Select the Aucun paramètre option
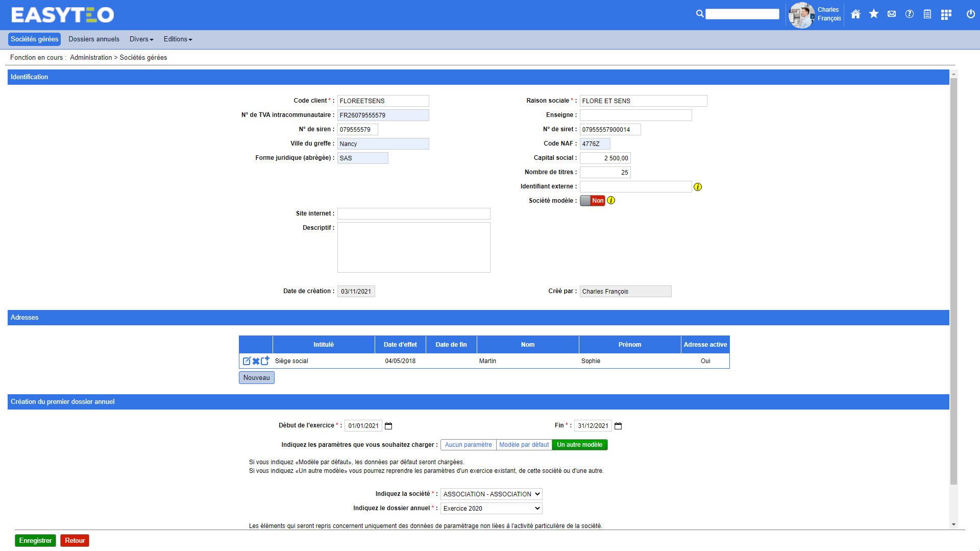The height and width of the screenshot is (551, 980). (x=468, y=445)
